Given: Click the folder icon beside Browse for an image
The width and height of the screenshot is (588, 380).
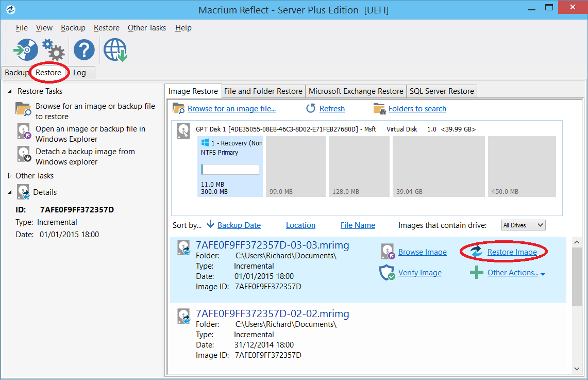Looking at the screenshot, I should click(x=23, y=109).
